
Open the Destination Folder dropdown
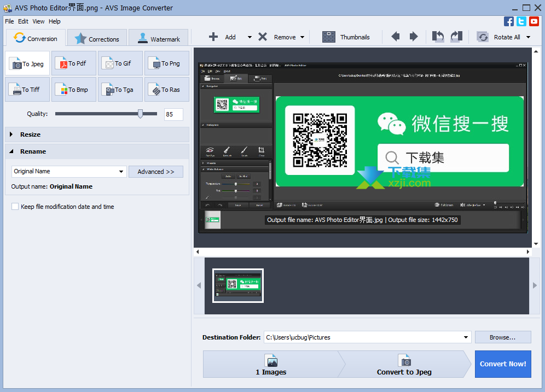pyautogui.click(x=466, y=337)
